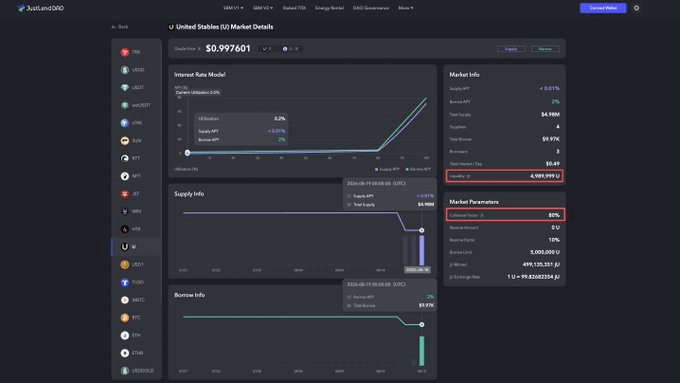The height and width of the screenshot is (383, 680).
Task: Expand the SBM V1 dropdown menu
Action: (x=233, y=8)
